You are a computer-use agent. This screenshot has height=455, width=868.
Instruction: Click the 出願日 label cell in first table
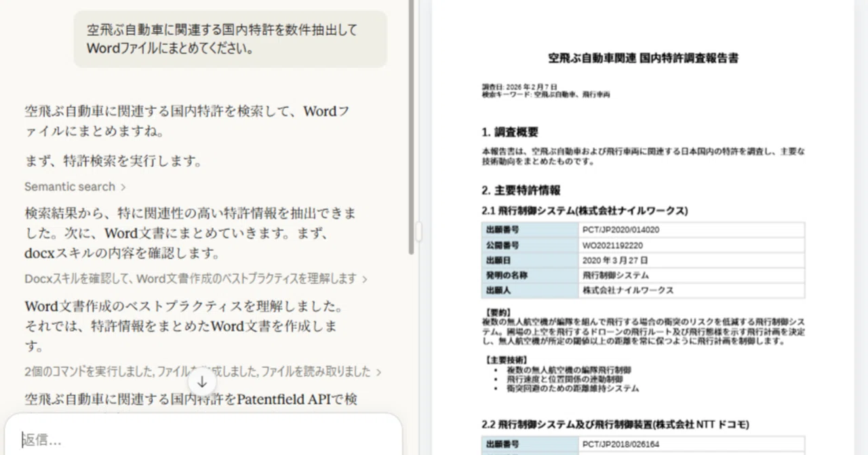(530, 260)
